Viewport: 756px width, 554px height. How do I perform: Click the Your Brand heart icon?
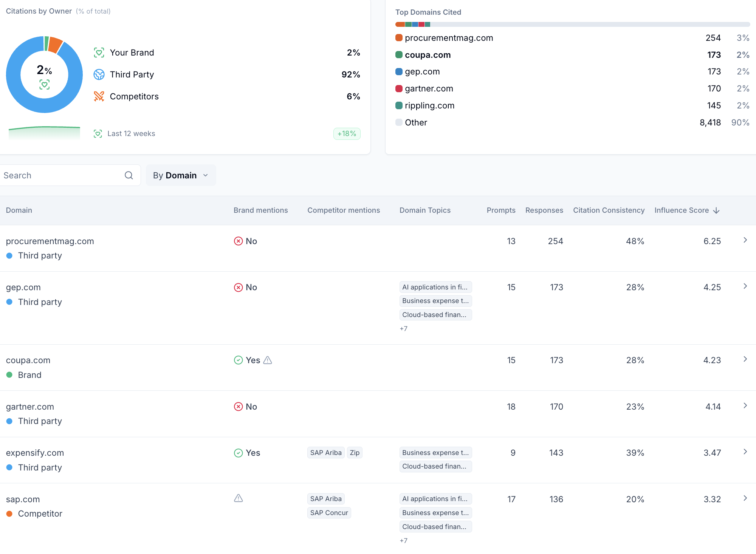pos(99,53)
